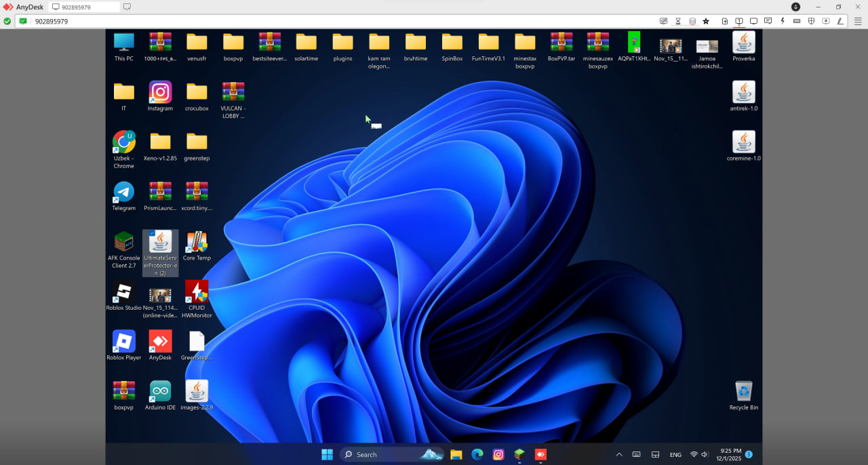Viewport: 868px width, 465px height.
Task: Open the AnyDesk chat icon in toolbar
Action: coord(768,21)
